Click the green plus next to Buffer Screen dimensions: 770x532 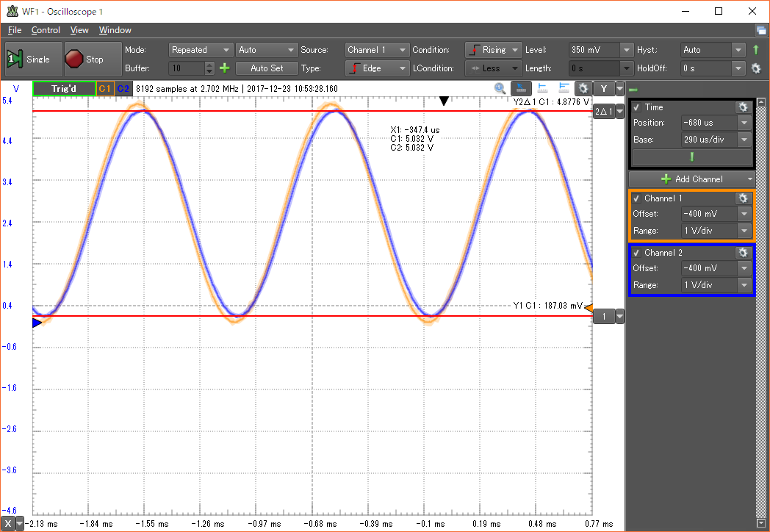(x=224, y=68)
